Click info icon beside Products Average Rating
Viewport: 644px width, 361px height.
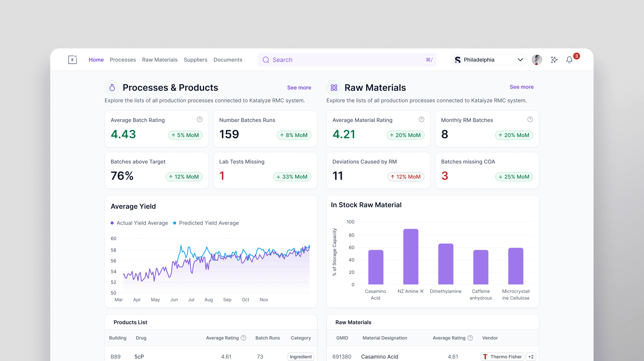click(x=244, y=338)
